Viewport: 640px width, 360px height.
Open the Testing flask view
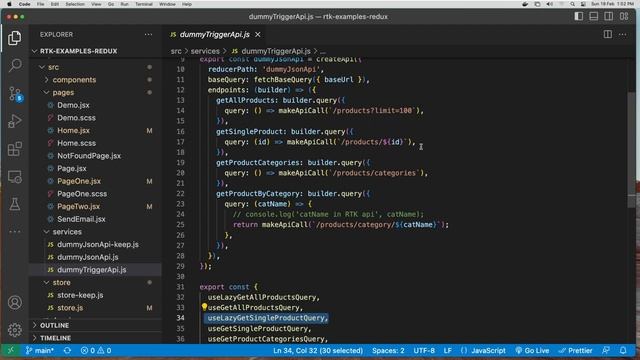(15, 204)
